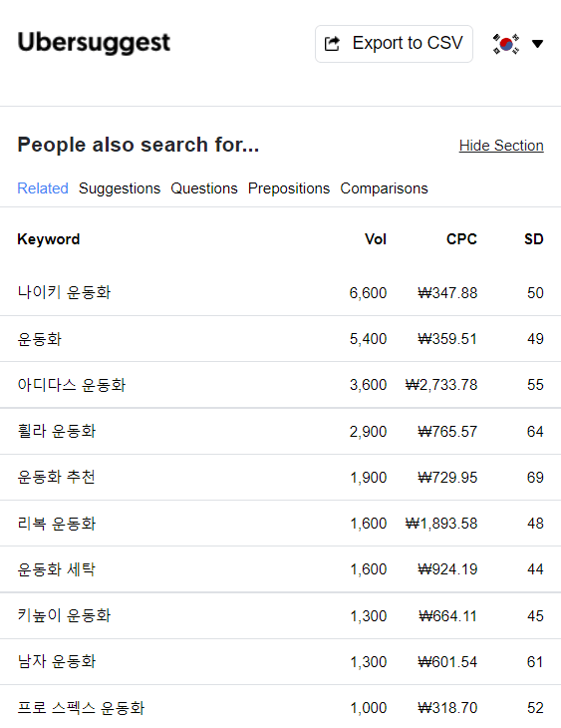
Task: Click the Vol column header
Action: tap(376, 239)
